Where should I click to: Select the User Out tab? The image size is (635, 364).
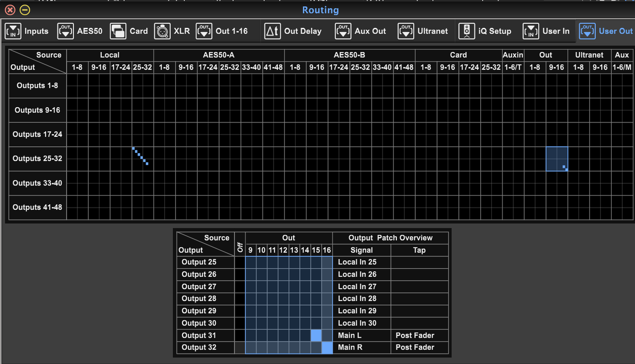[x=606, y=31]
